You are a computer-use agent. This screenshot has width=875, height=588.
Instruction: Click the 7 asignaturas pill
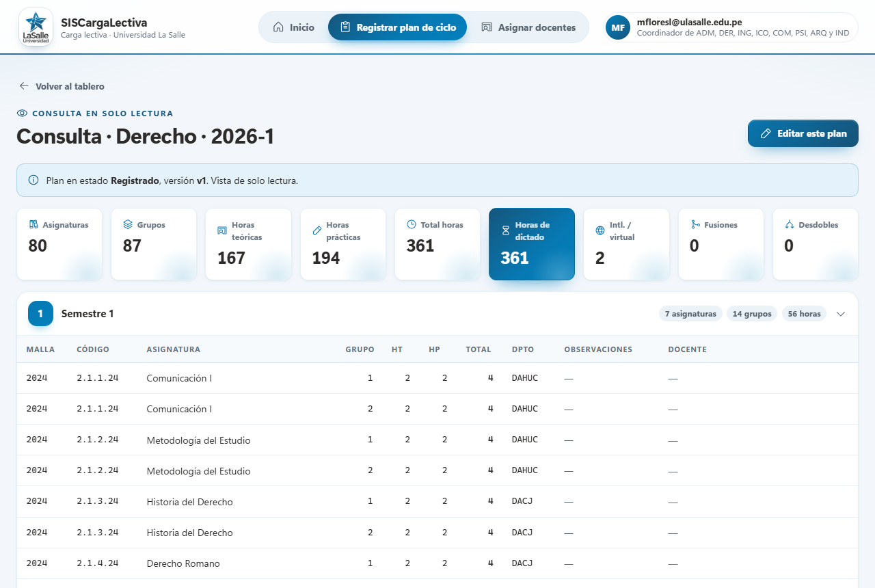pos(690,314)
